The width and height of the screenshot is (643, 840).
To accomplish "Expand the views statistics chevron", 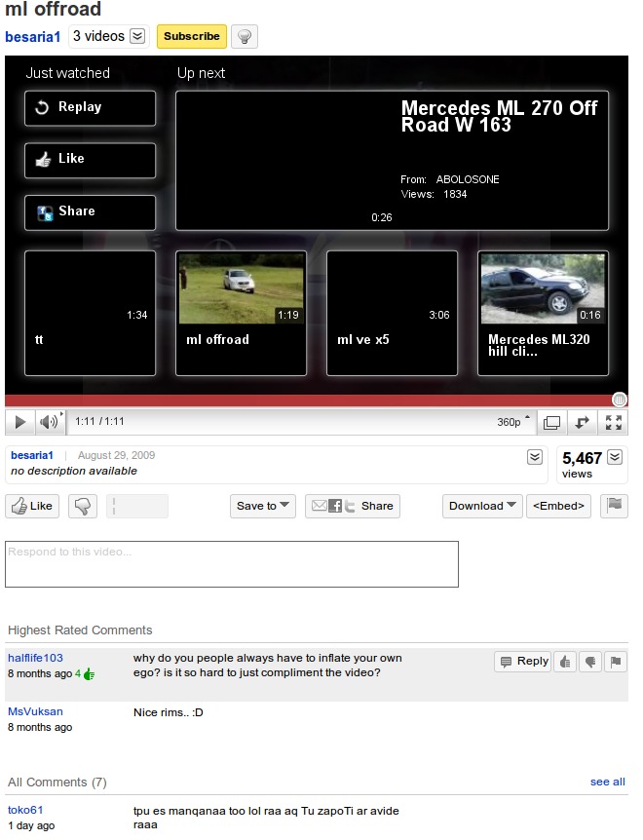I will pos(615,457).
